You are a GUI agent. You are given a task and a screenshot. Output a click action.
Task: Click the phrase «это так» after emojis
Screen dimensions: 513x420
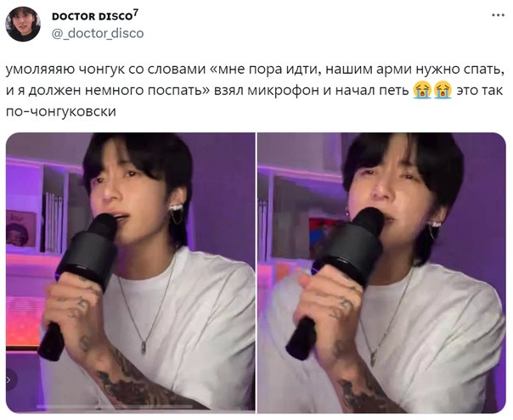click(x=479, y=91)
